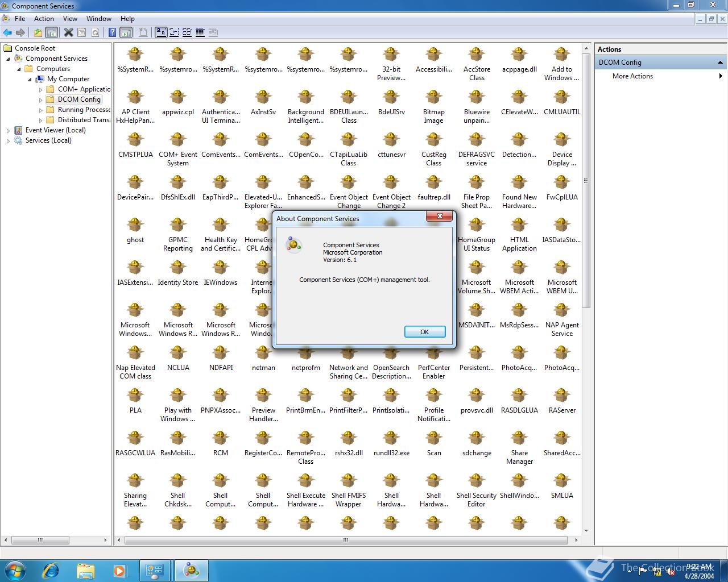Image resolution: width=728 pixels, height=582 pixels.
Task: Open Windows Explorer from the taskbar
Action: (85, 570)
